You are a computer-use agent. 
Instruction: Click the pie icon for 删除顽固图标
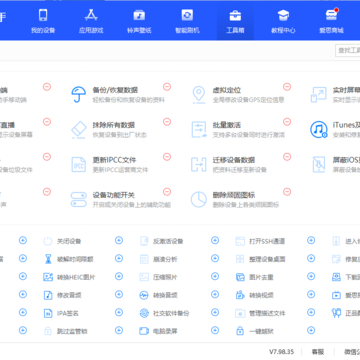[199, 199]
